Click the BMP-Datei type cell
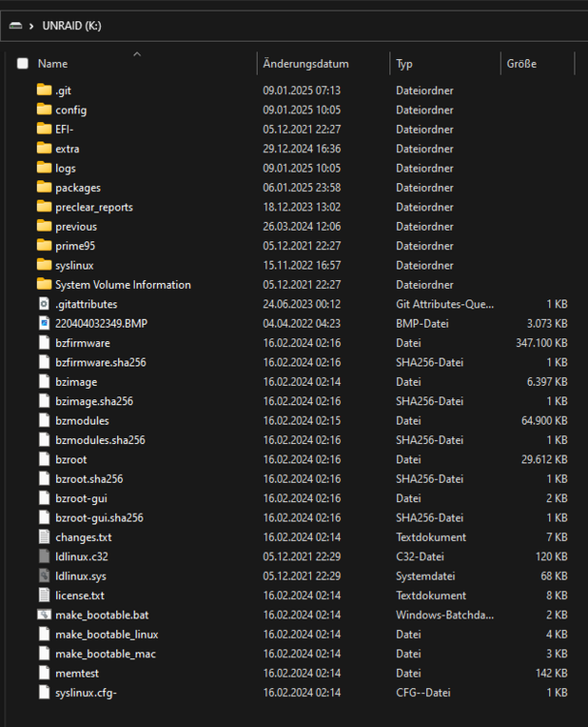588x727 pixels. (422, 323)
